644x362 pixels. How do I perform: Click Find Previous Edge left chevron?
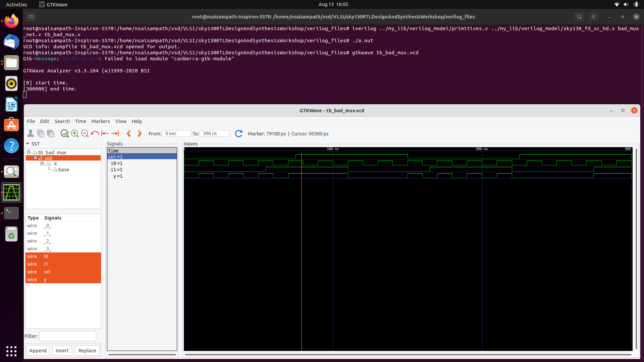tap(129, 133)
